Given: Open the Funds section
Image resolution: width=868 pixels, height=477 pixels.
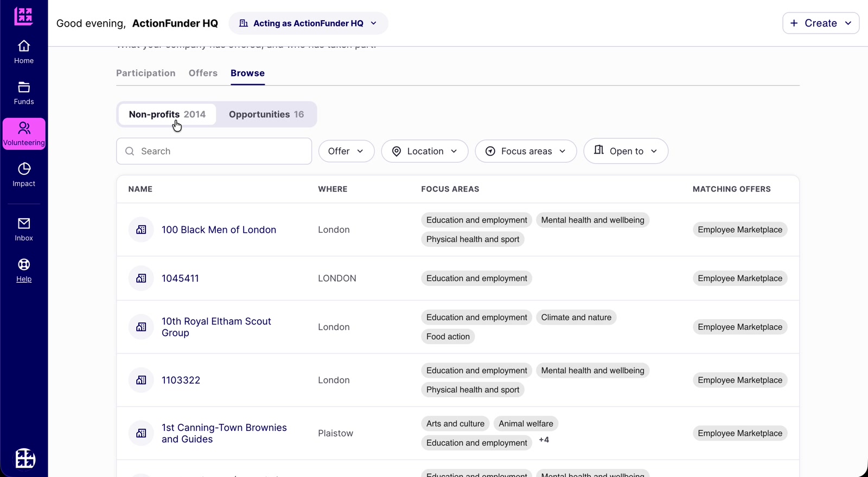Looking at the screenshot, I should click(x=24, y=93).
